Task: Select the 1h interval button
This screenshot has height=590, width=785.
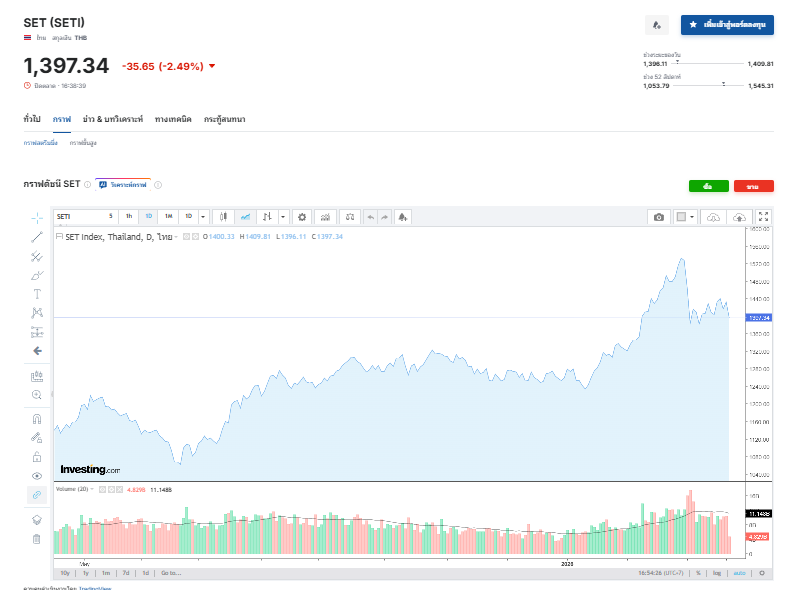Action: coord(129,216)
